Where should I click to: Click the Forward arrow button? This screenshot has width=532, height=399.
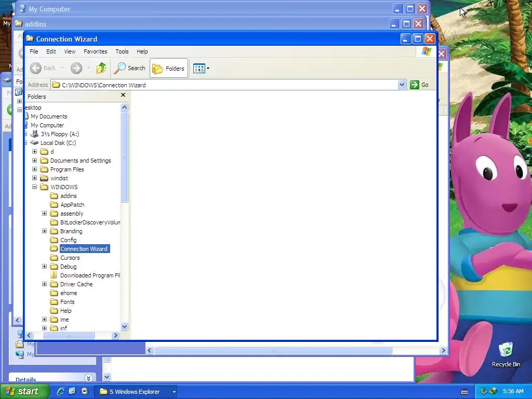(x=76, y=68)
